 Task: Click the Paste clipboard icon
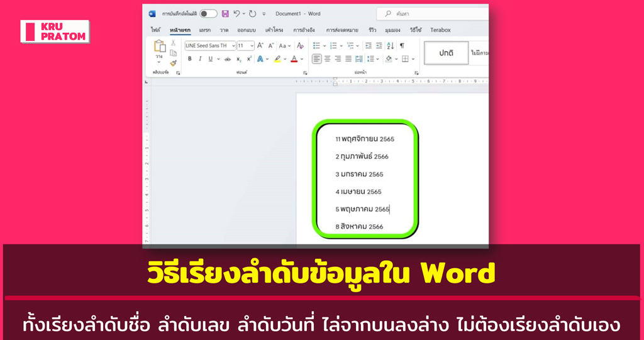point(159,46)
